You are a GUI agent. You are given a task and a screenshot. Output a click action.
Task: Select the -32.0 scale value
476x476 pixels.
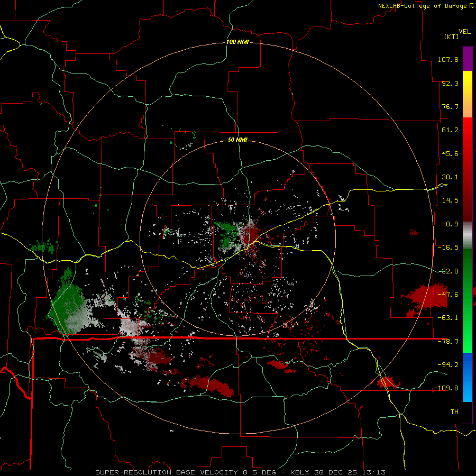[448, 271]
